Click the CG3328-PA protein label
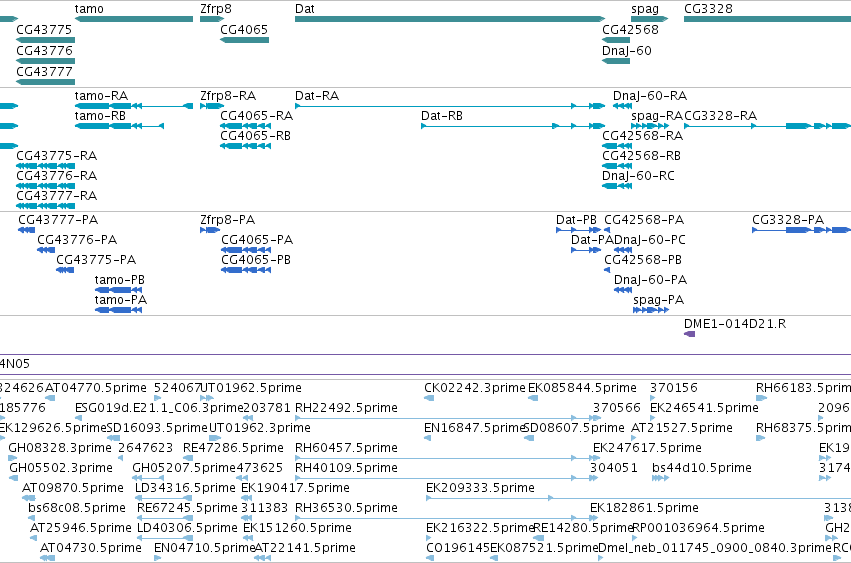The height and width of the screenshot is (563, 851). pos(788,220)
